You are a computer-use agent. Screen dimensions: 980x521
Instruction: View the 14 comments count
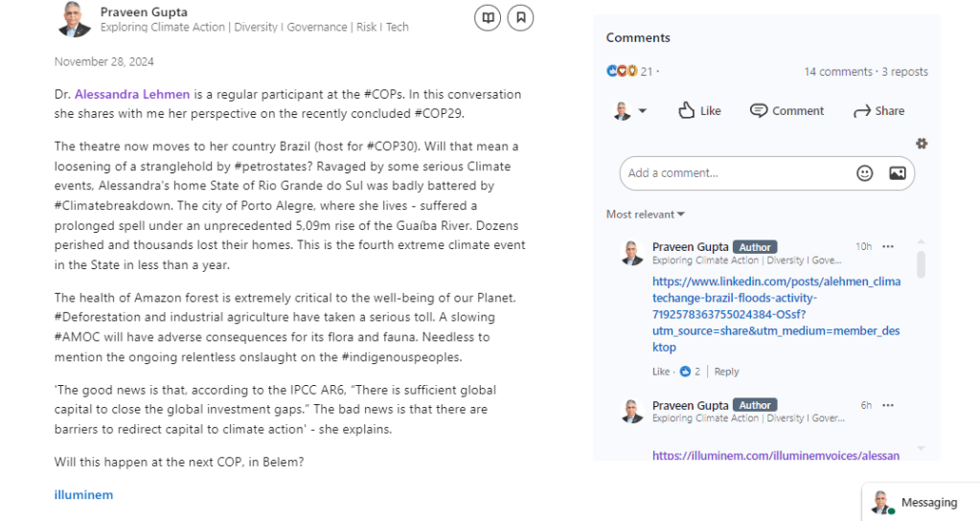[838, 72]
